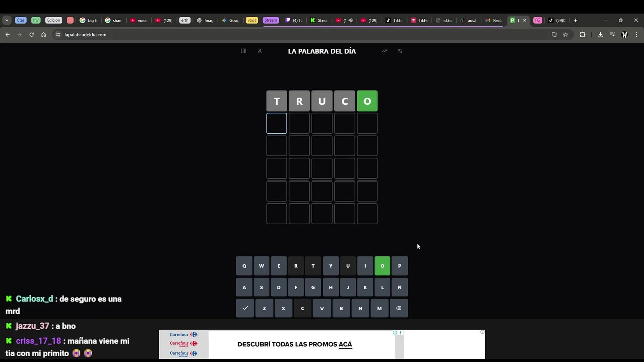Viewport: 644px width, 362px height.
Task: Tap the N key on the keyboard
Action: tap(360, 308)
